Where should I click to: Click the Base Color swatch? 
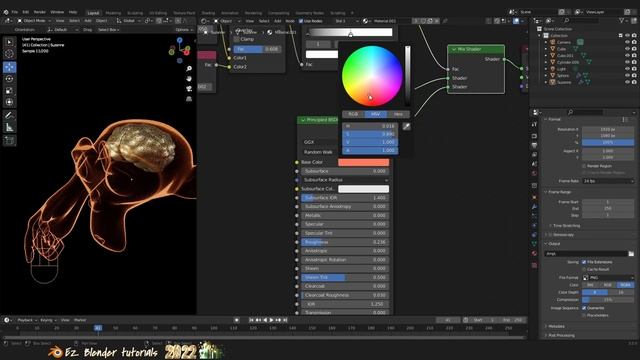click(363, 162)
